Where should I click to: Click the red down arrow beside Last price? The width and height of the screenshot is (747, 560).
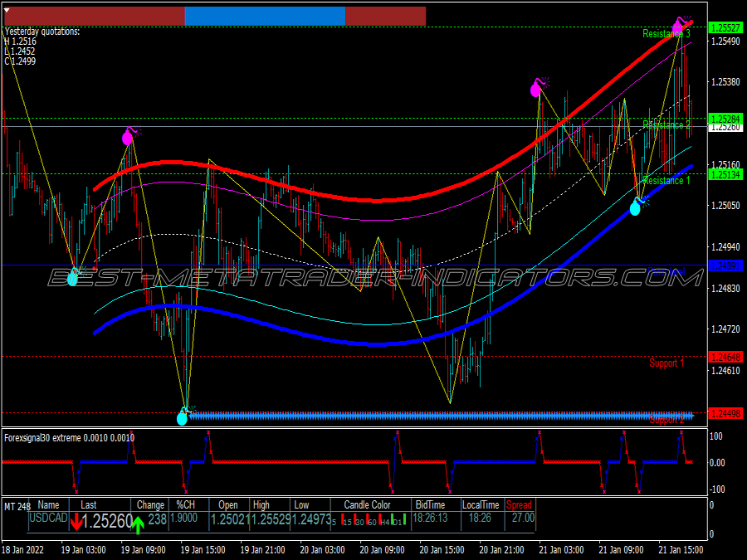pyautogui.click(x=76, y=523)
